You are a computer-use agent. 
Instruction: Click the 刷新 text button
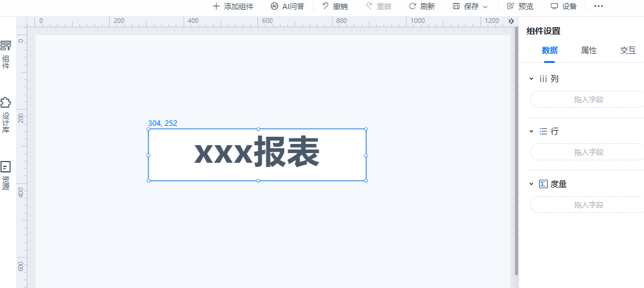(x=428, y=7)
